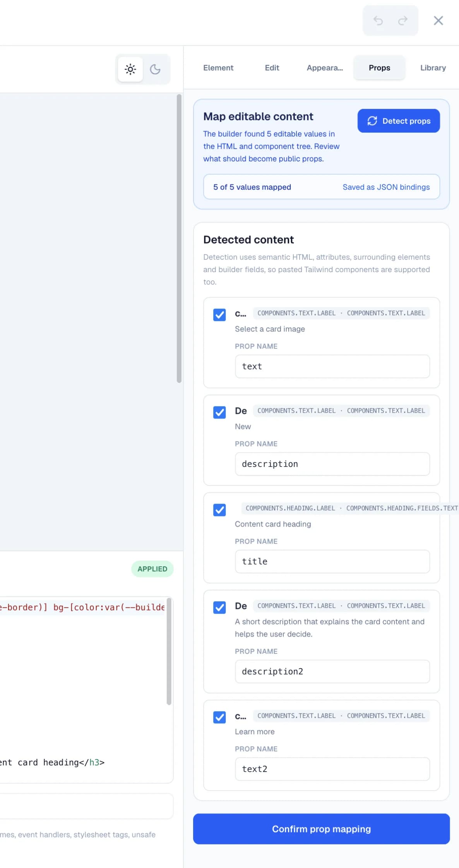This screenshot has height=868, width=459.
Task: Toggle checkbox for the short description prop
Action: point(219,607)
